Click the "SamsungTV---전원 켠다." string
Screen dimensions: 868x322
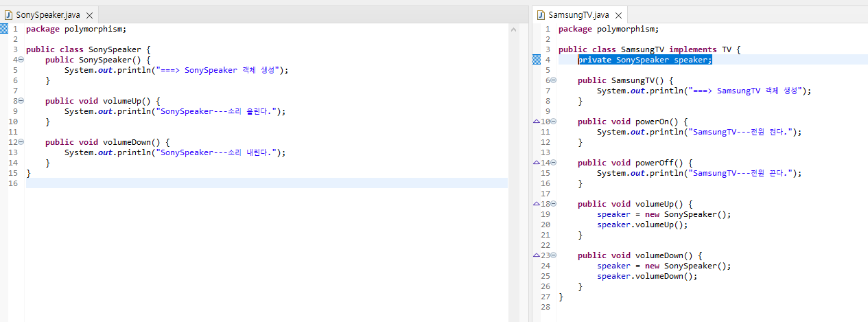point(740,132)
